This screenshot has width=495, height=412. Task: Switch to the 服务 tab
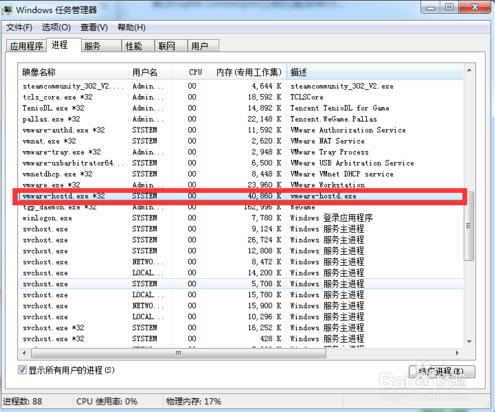pyautogui.click(x=101, y=46)
